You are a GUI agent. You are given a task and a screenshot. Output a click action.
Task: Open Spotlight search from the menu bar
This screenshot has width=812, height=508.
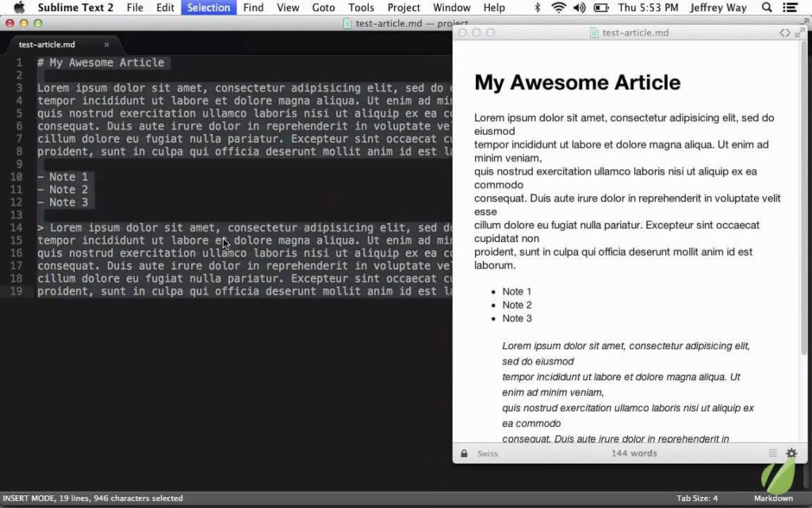pyautogui.click(x=766, y=7)
